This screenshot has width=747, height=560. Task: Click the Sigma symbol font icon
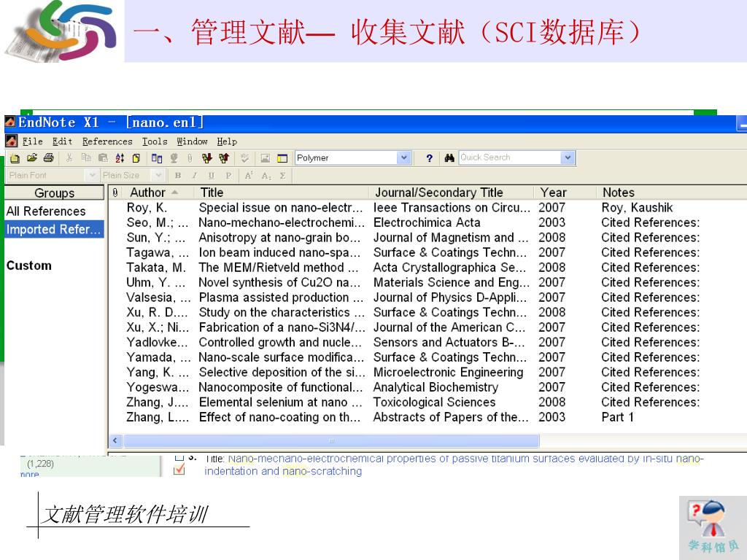tap(282, 176)
